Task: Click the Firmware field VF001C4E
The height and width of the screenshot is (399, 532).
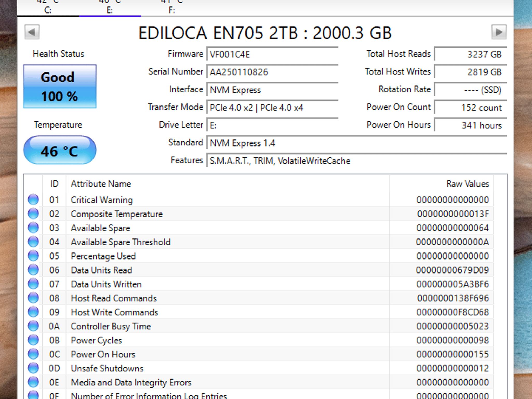Action: (x=272, y=54)
